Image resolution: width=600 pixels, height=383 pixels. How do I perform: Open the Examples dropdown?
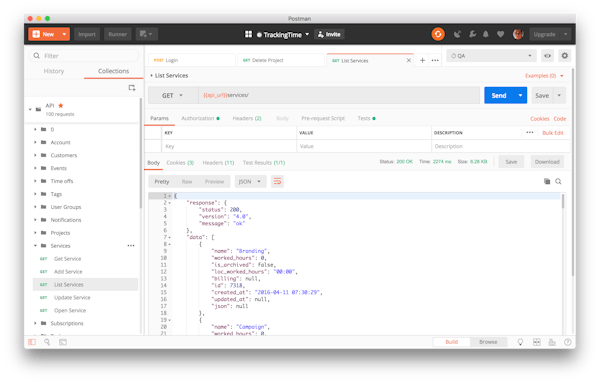coord(544,76)
